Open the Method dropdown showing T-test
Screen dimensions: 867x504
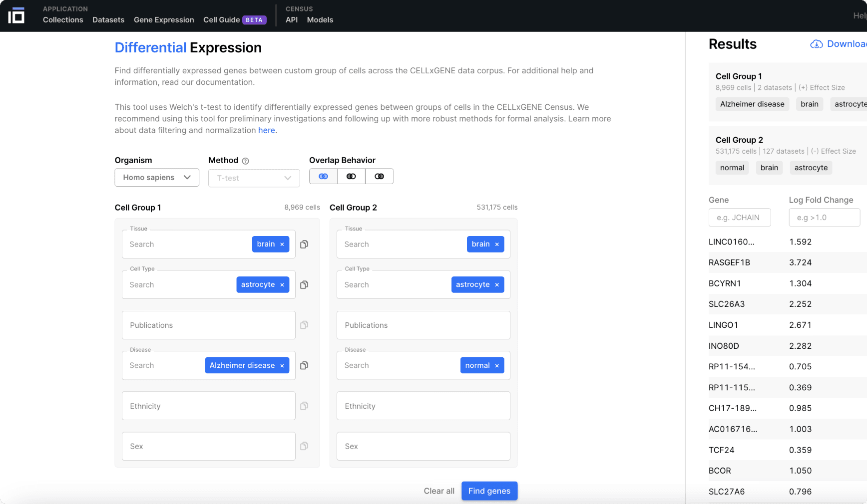(x=254, y=178)
